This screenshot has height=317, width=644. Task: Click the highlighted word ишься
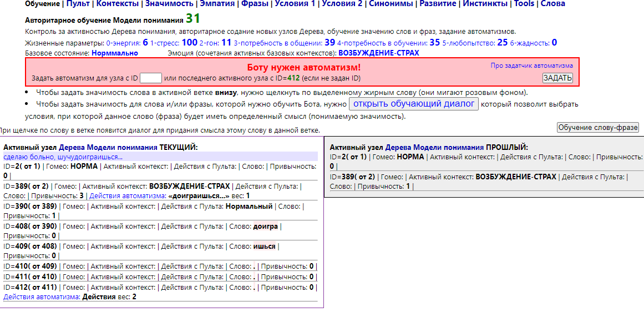tap(264, 247)
